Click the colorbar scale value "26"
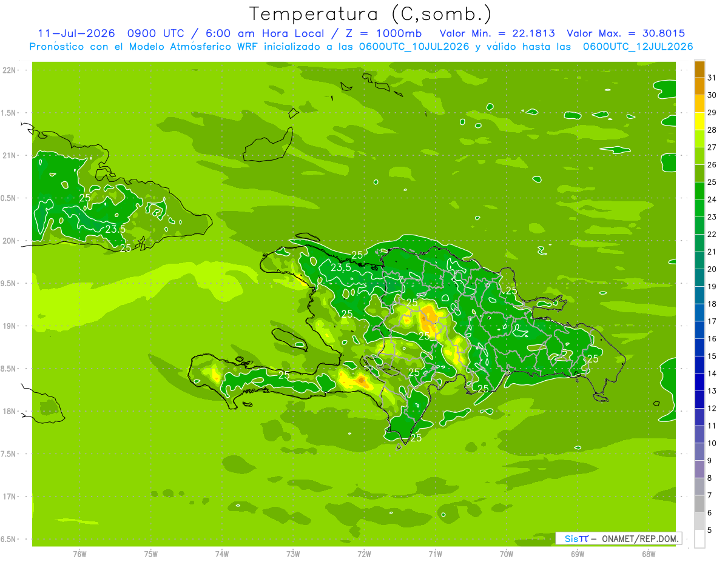 pyautogui.click(x=712, y=165)
